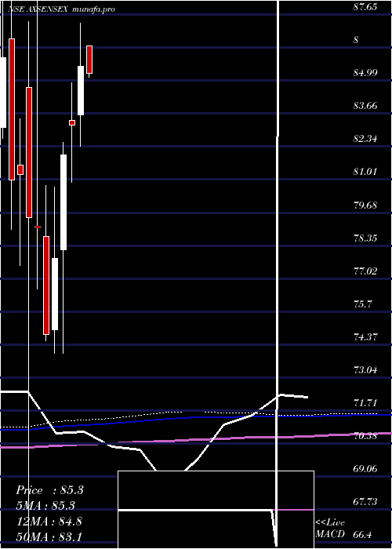Click the 66.4 price axis label
Screen dimensions: 392x549
[x=362, y=535]
